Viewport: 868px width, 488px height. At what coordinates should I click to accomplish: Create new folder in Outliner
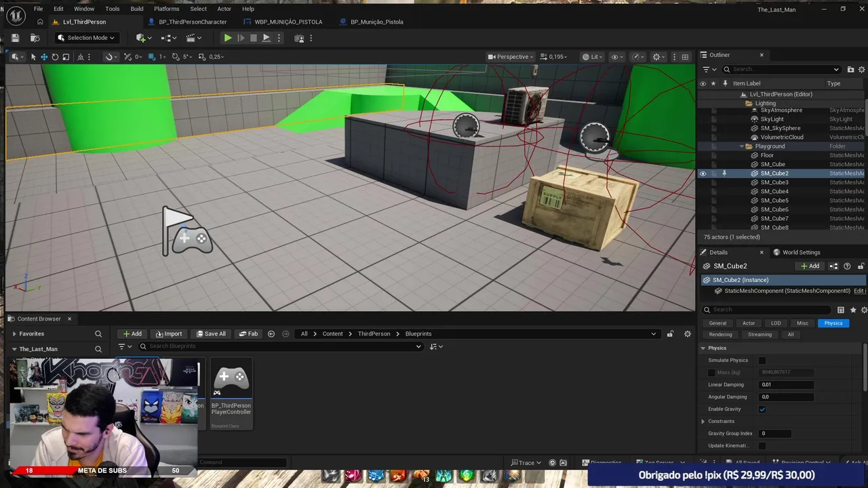click(851, 69)
